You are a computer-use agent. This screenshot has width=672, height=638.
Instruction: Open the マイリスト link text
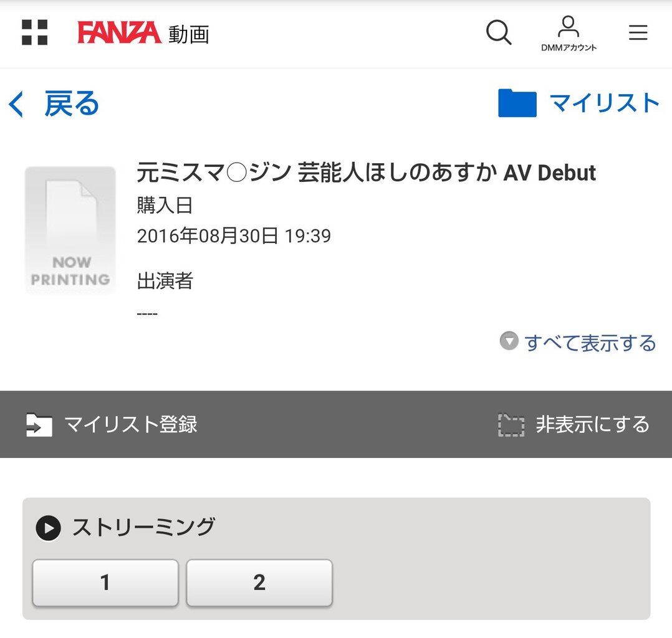[x=604, y=103]
